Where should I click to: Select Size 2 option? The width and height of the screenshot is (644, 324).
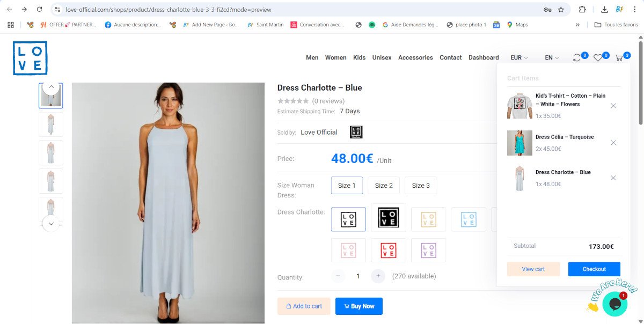pos(384,186)
